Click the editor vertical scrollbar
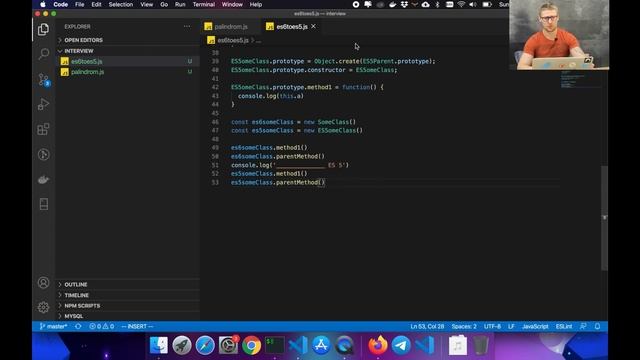This screenshot has height=360, width=640. point(604,218)
